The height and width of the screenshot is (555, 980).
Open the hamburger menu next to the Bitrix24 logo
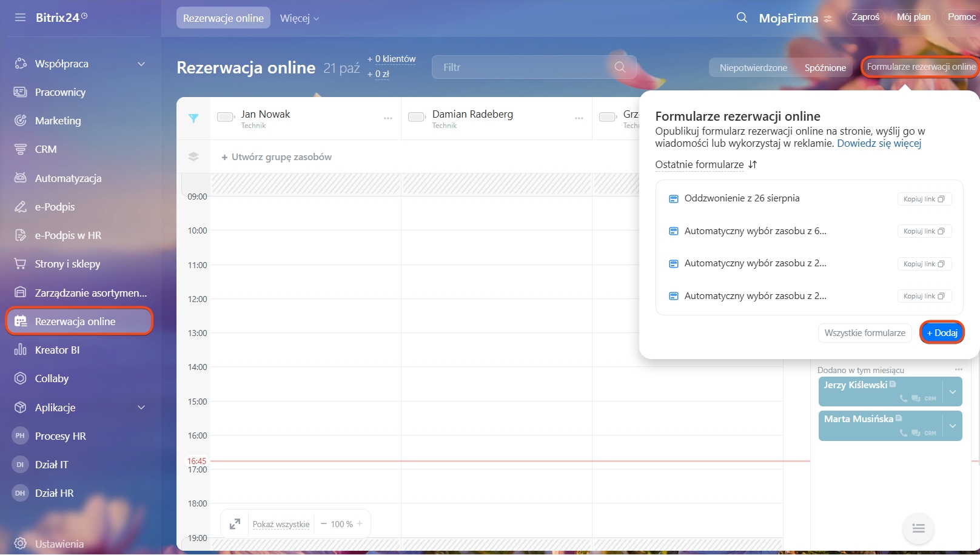tap(20, 18)
